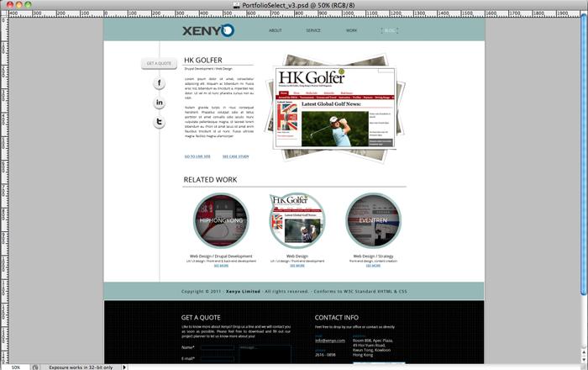
Task: Click the HK Golfer circular thumbnail
Action: click(297, 220)
